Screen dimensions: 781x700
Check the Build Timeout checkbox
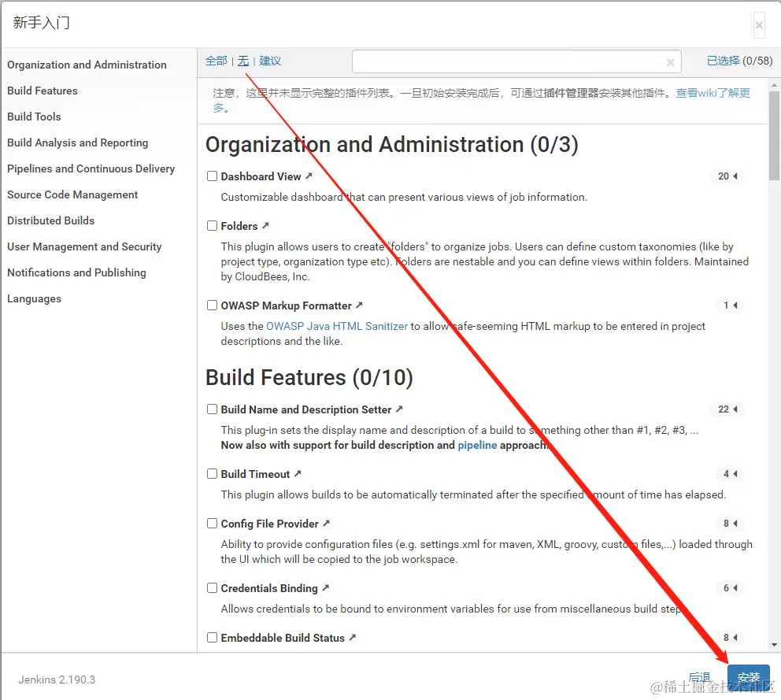click(213, 473)
